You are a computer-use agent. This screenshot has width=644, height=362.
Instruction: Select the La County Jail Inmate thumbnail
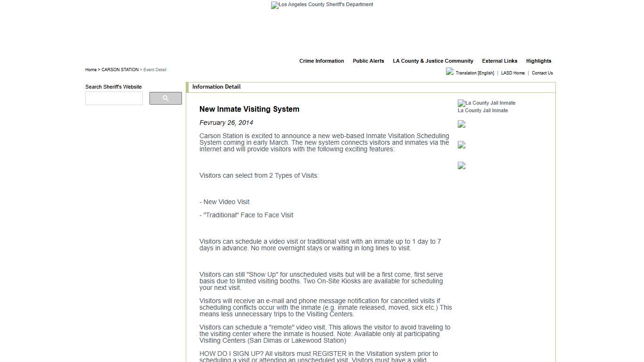(483, 110)
